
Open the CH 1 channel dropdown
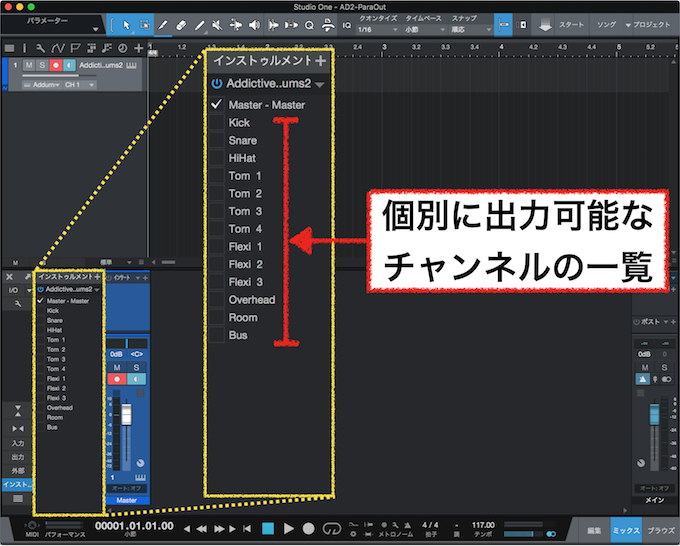(79, 85)
